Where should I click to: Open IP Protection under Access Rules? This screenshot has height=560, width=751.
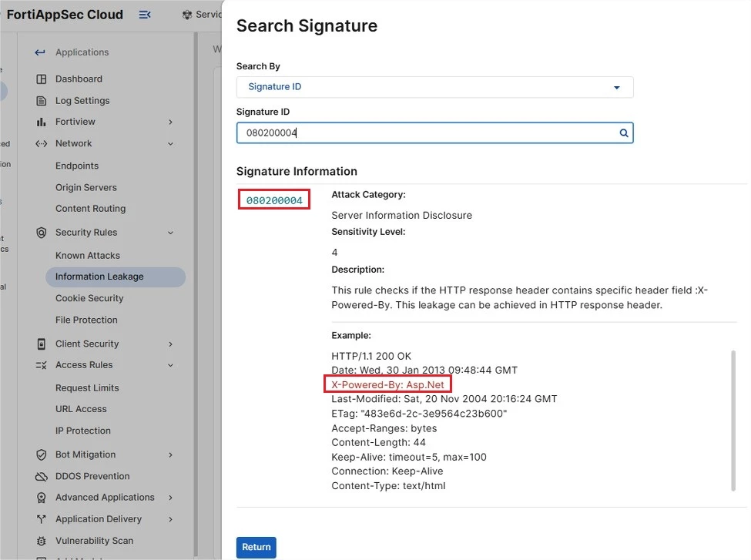(83, 431)
